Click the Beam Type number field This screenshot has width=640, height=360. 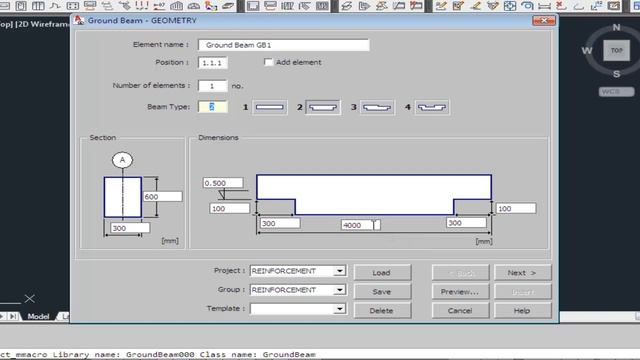pos(213,107)
